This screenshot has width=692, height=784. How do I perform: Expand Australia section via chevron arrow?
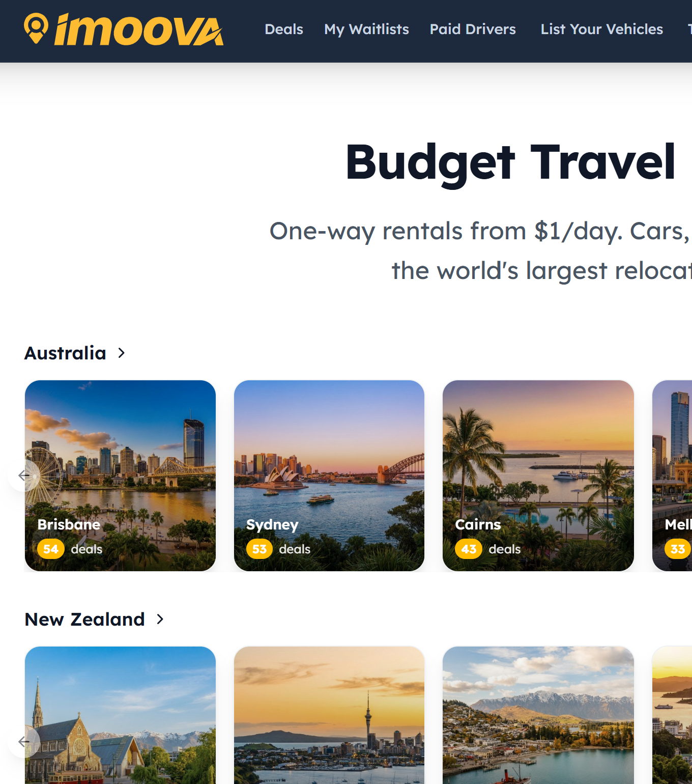(121, 353)
